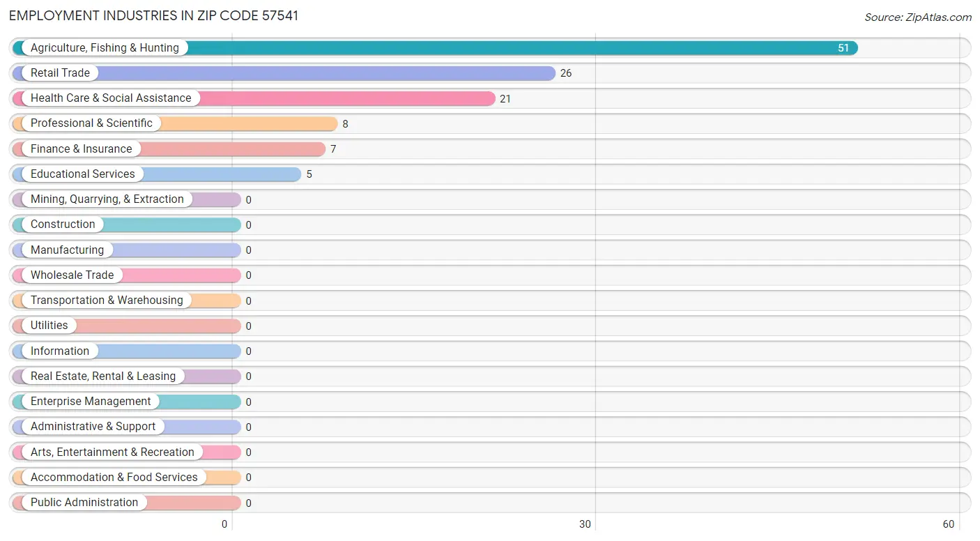
Task: Click the x-axis label 30
Action: (585, 524)
